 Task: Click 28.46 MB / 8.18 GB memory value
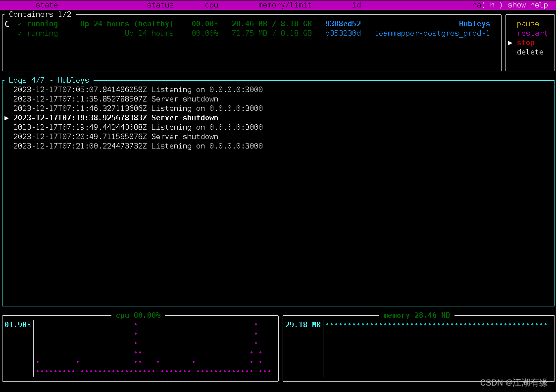(272, 24)
